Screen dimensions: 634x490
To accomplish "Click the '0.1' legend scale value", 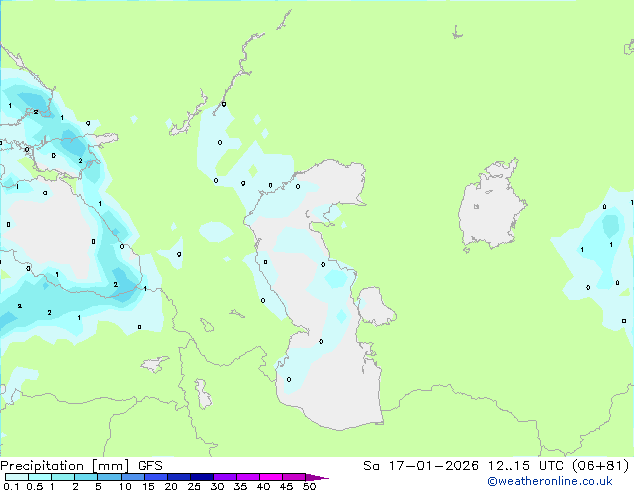I will [11, 486].
